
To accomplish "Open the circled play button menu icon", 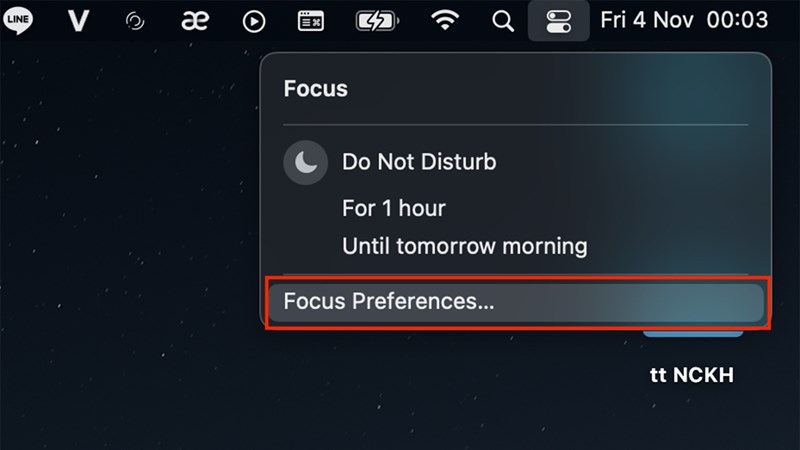I will pyautogui.click(x=254, y=20).
